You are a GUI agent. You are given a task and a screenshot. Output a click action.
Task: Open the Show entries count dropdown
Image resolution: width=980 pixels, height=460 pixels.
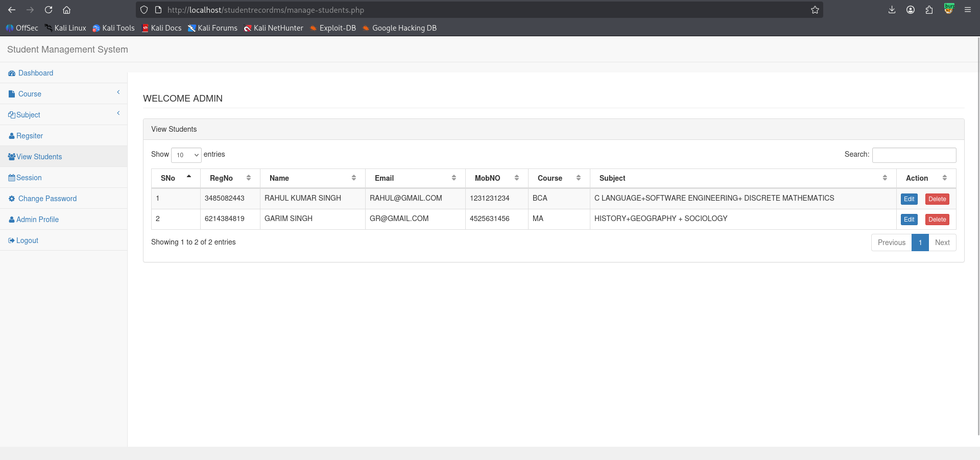186,155
